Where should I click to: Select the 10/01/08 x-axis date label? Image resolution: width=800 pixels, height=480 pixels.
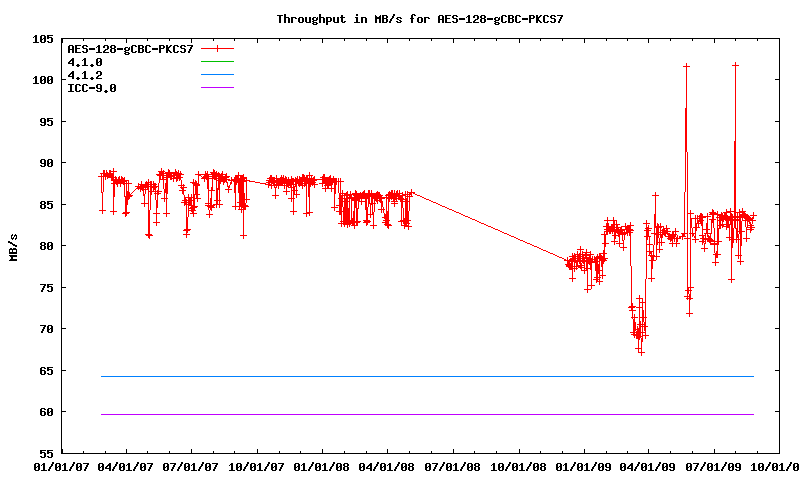tap(518, 466)
